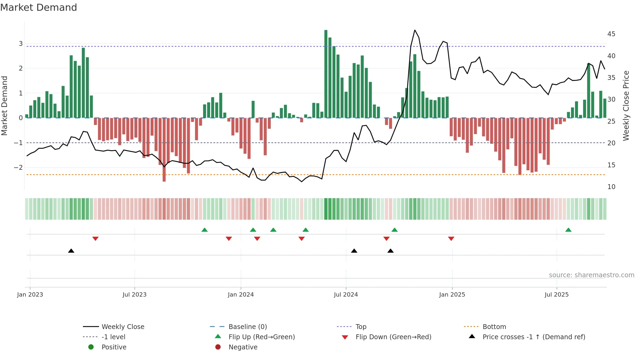Click the tallest green demand bar in mid-2024
The height and width of the screenshot is (362, 644).
326,74
